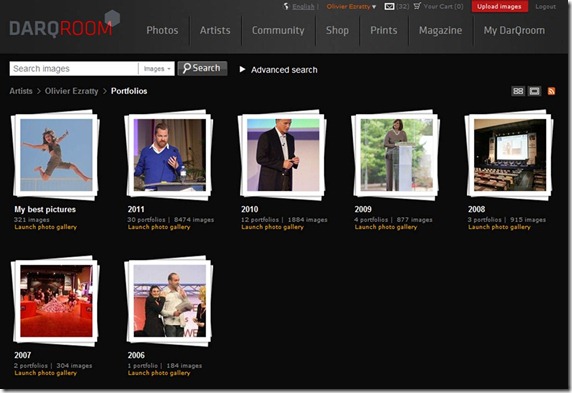Click the 2009 portfolio title
Viewport: 572px width, 393px height.
(363, 209)
